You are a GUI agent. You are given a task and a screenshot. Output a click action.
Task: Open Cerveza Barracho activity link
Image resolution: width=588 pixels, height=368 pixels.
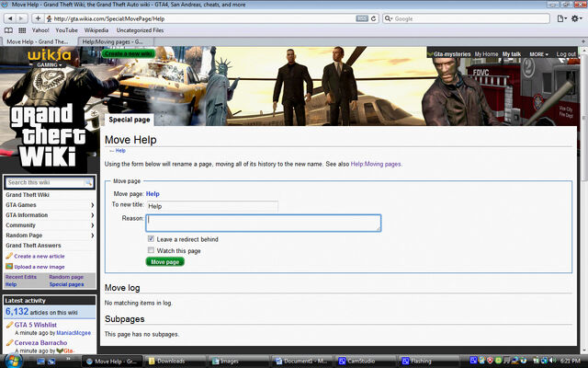pos(40,343)
